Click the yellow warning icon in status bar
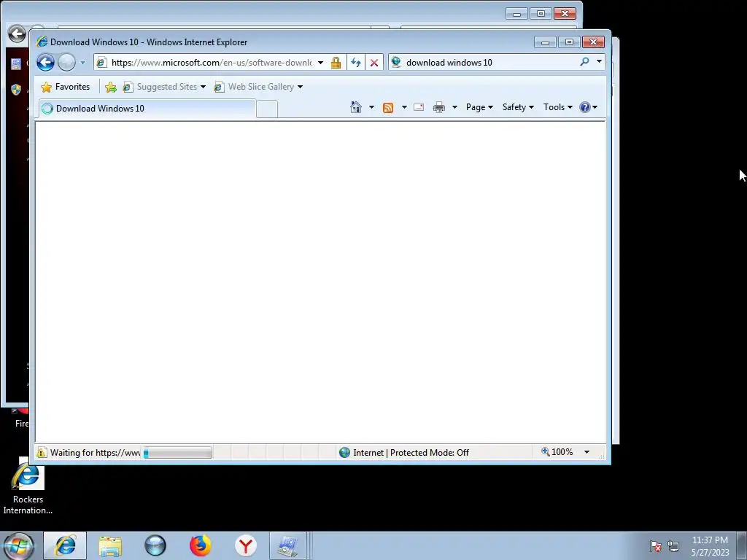This screenshot has width=747, height=560. 42,452
